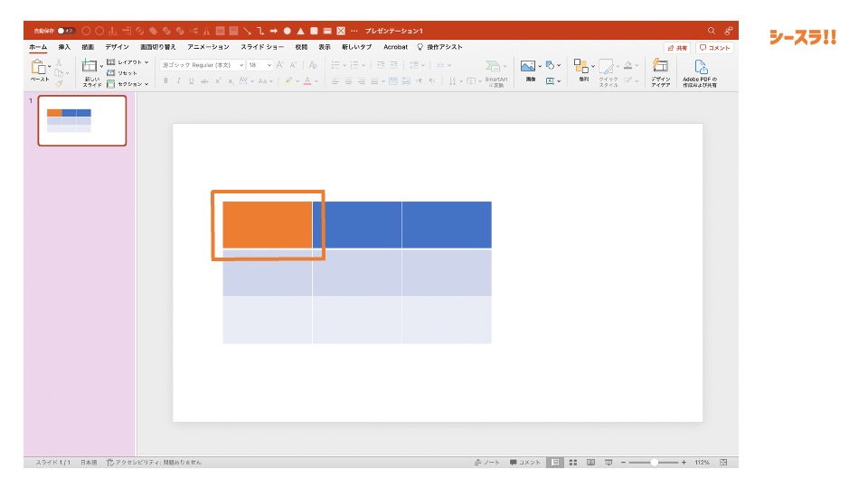Open the Arrange (整列) tool
Viewport: 868px width, 488px height.
tap(581, 67)
